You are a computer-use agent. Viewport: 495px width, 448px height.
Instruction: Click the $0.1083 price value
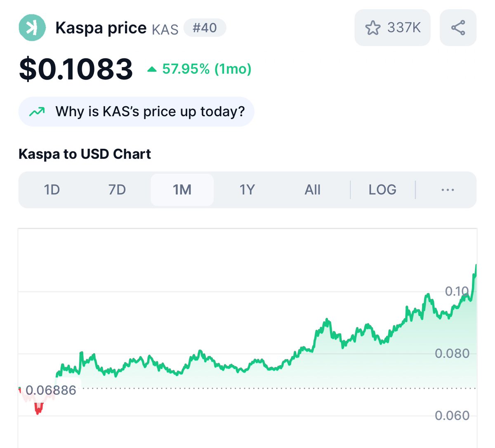point(76,69)
